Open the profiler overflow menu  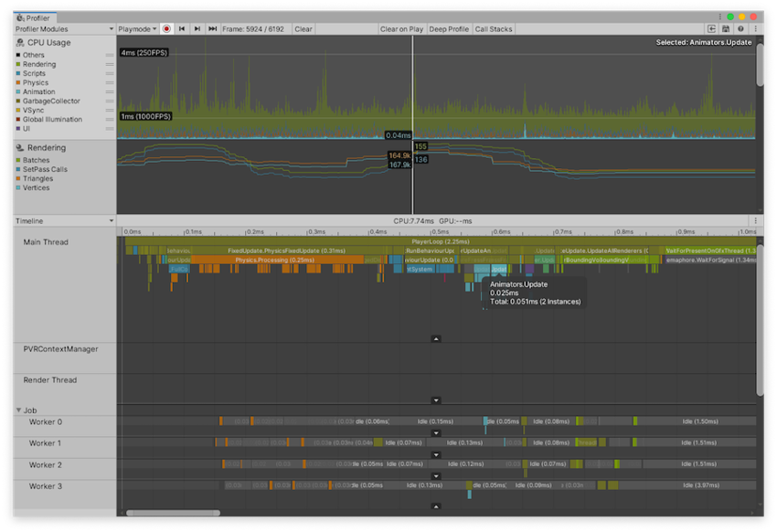pyautogui.click(x=756, y=28)
